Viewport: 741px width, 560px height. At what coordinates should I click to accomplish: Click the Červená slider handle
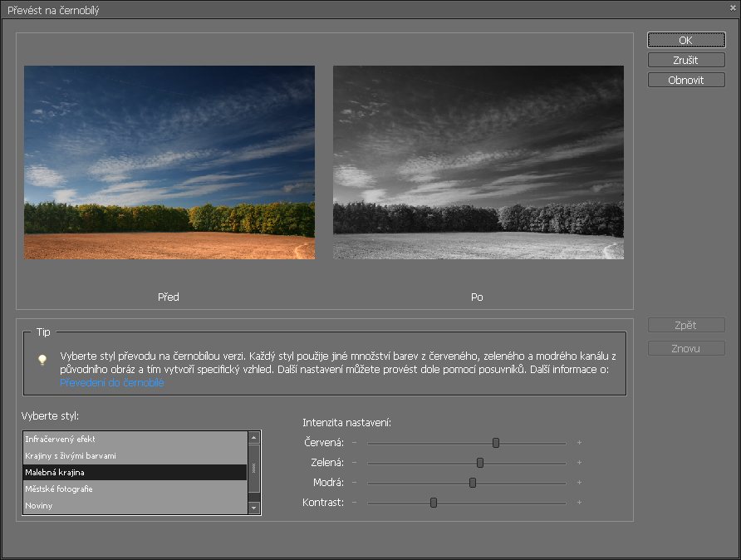tap(496, 443)
